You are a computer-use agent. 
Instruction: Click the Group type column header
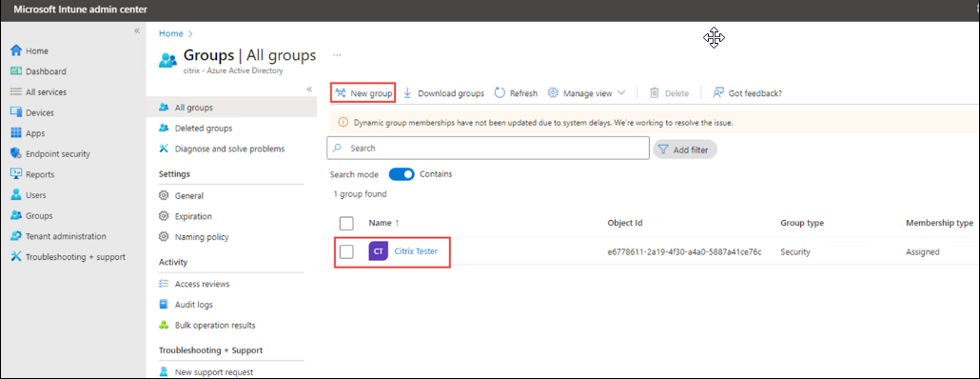(x=802, y=223)
